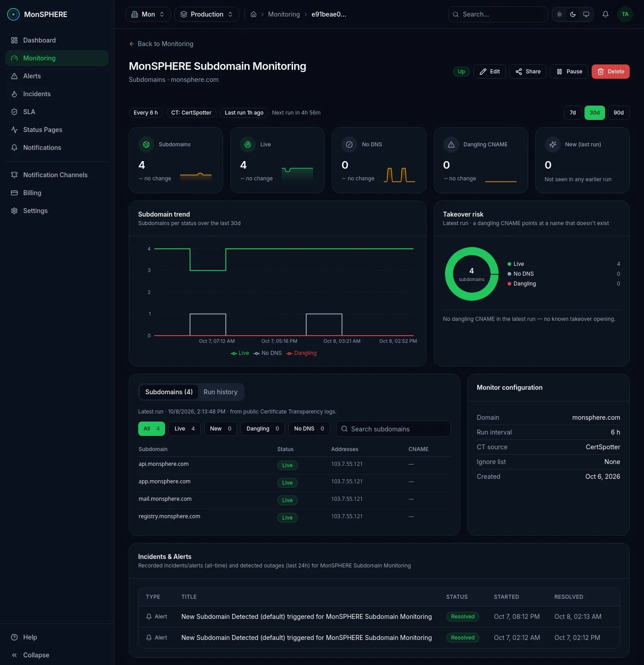Switch to the Subdomains (4) tab
644x665 pixels.
pos(169,392)
